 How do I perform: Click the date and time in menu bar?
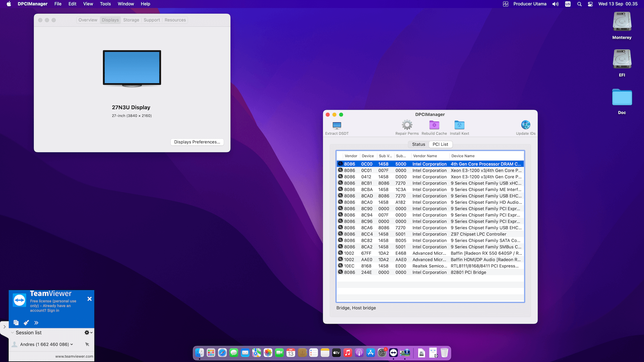[x=618, y=4]
